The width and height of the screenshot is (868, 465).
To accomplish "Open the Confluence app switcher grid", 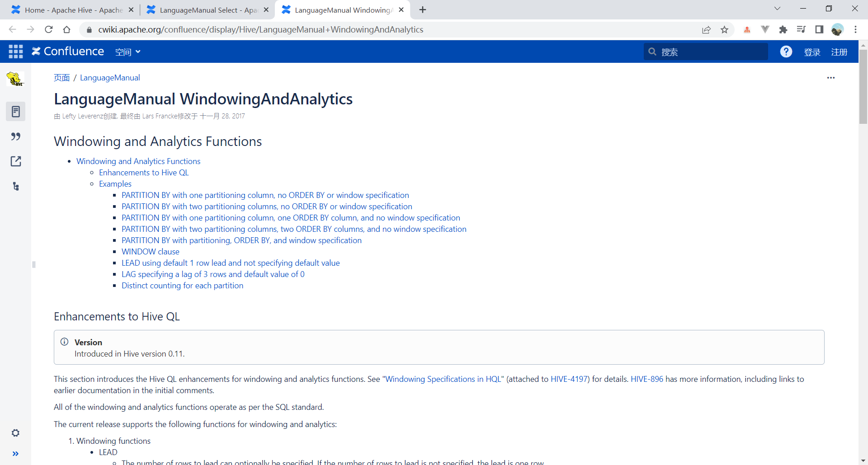I will tap(16, 52).
